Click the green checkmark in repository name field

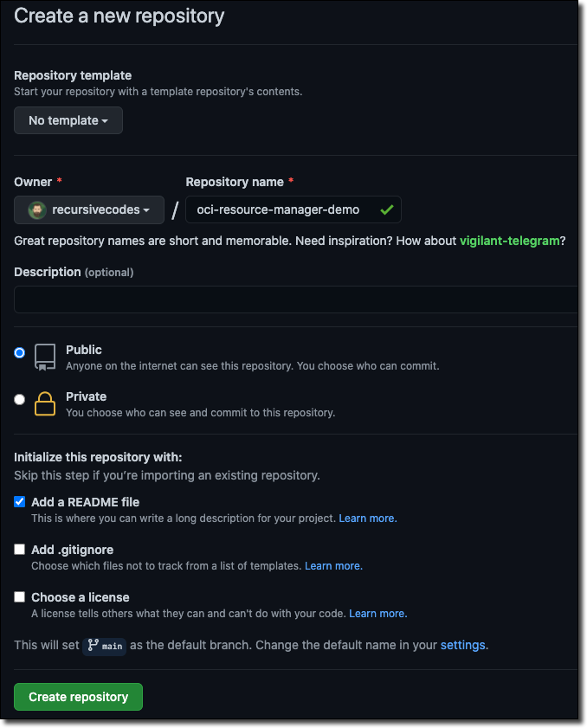(x=386, y=210)
